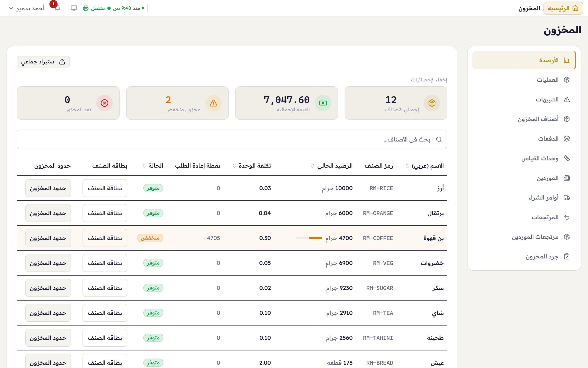The width and height of the screenshot is (588, 368).
Task: Open stock limits for أرز row
Action: [48, 188]
